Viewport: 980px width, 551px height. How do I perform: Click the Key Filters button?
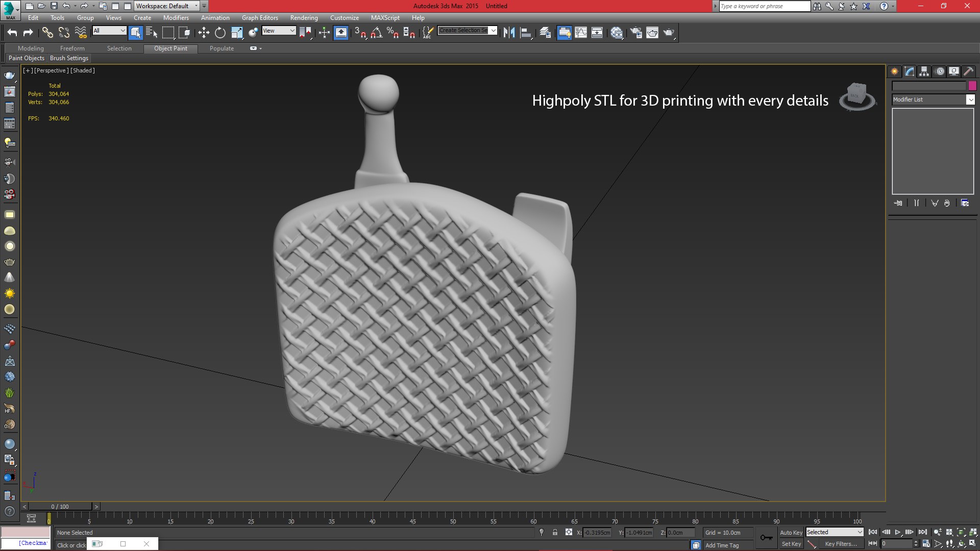tap(841, 544)
